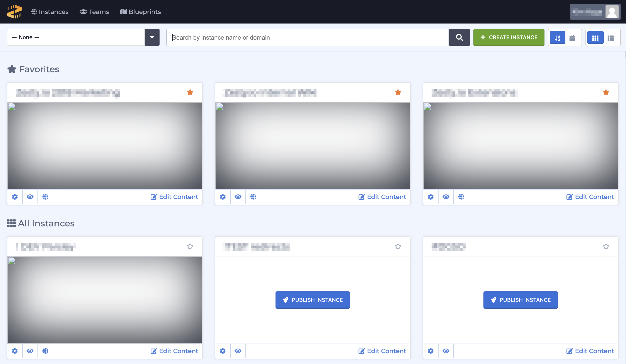The height and width of the screenshot is (364, 626).
Task: Open the Blueprints nav item
Action: click(140, 12)
